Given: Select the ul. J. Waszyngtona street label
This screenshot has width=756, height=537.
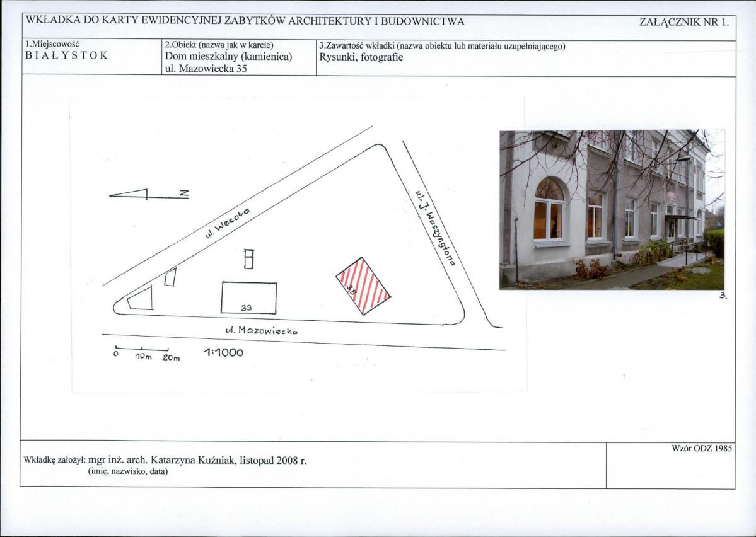Looking at the screenshot, I should (x=434, y=227).
